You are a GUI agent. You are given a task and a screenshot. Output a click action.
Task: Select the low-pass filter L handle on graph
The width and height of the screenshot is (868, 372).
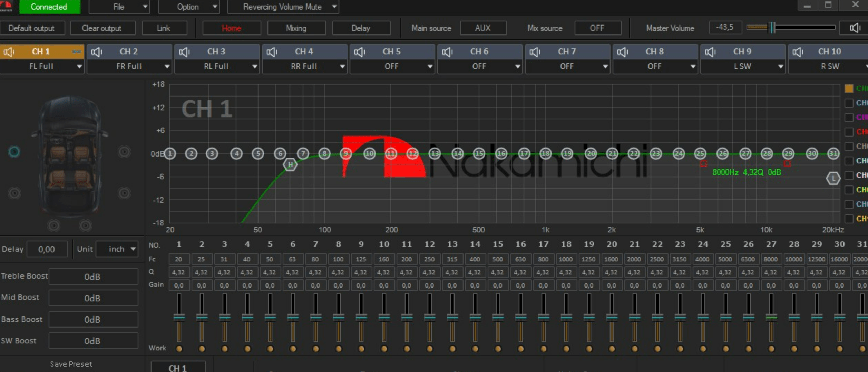point(833,178)
